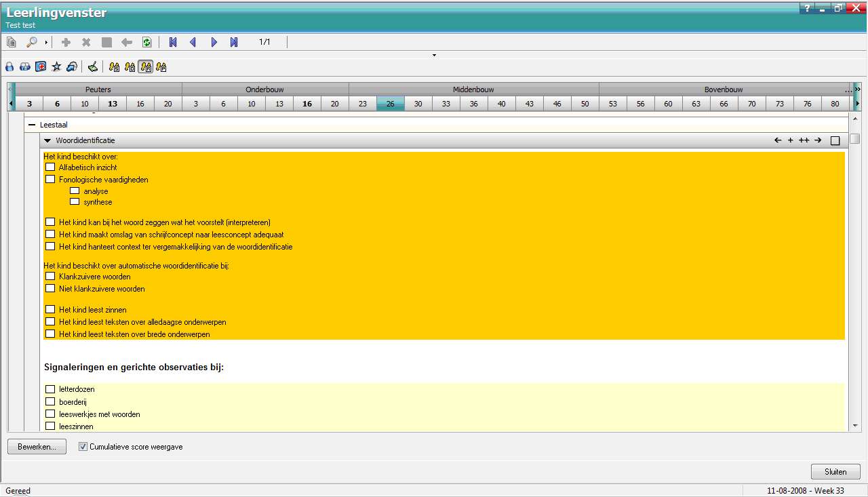Click the red cross first-aid icon
Image resolution: width=868 pixels, height=497 pixels.
41,67
